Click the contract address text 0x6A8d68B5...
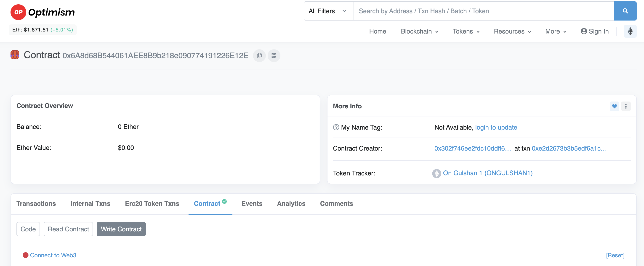Image resolution: width=644 pixels, height=266 pixels. 155,55
